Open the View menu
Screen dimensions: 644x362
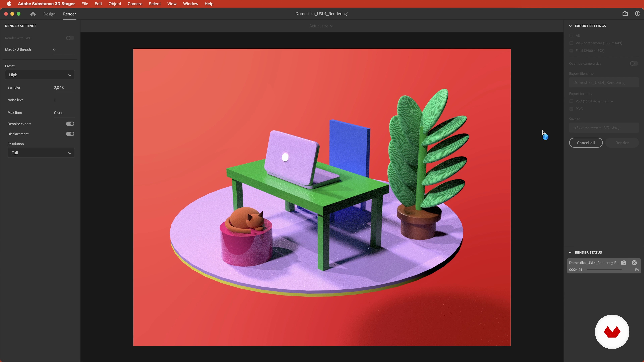tap(172, 4)
